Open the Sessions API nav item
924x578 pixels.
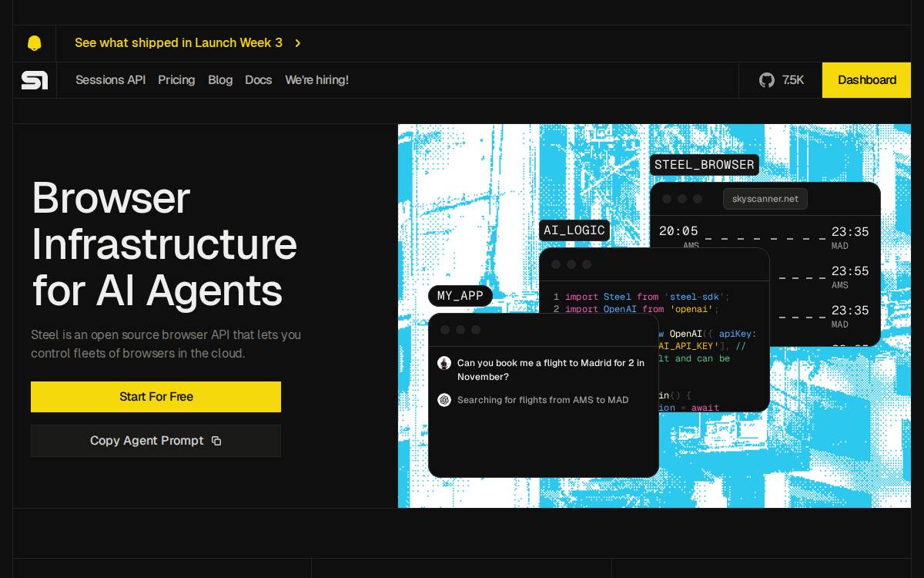tap(110, 80)
